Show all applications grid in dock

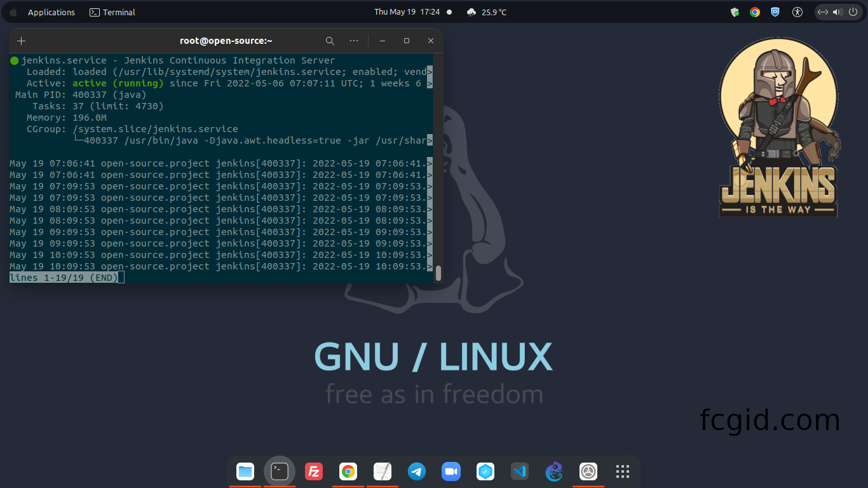click(x=623, y=471)
